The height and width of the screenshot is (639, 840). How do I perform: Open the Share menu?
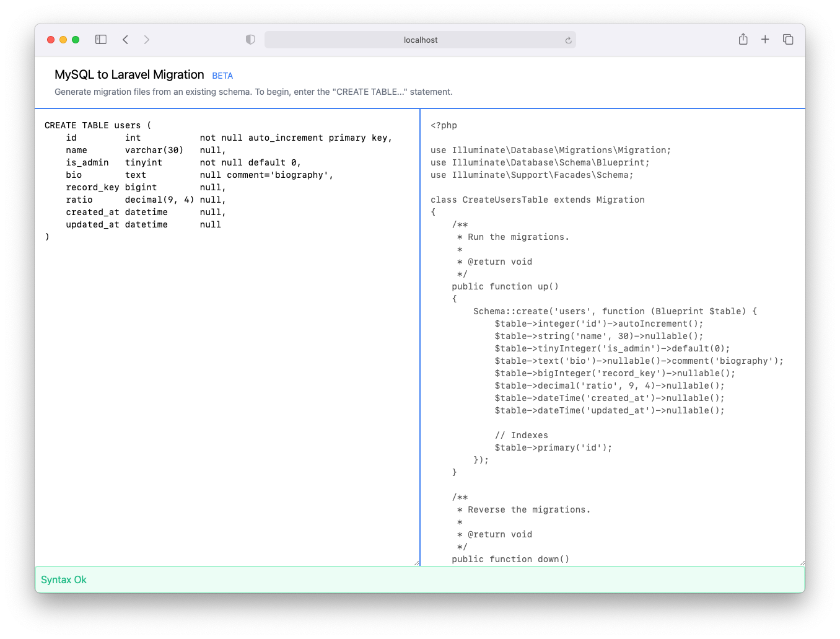[743, 39]
